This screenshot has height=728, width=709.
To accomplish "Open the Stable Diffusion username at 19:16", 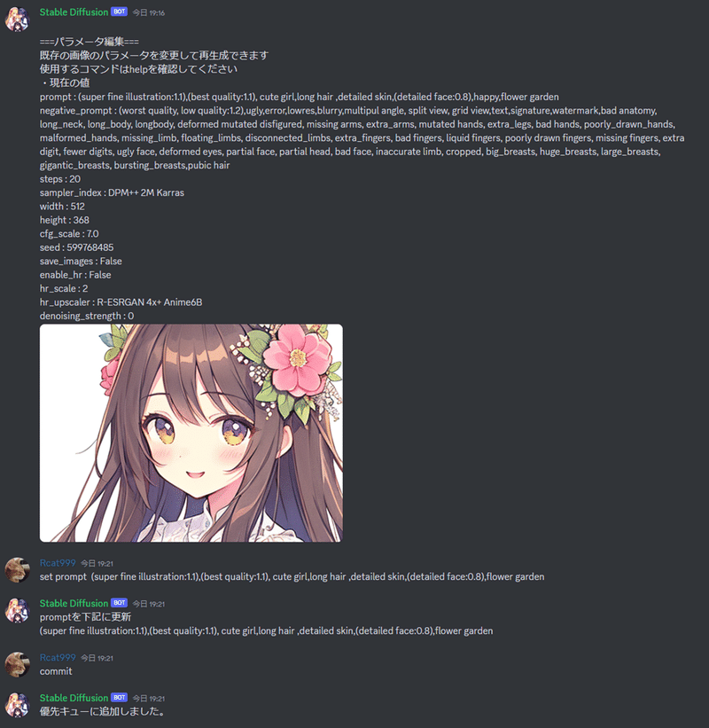I will (74, 12).
